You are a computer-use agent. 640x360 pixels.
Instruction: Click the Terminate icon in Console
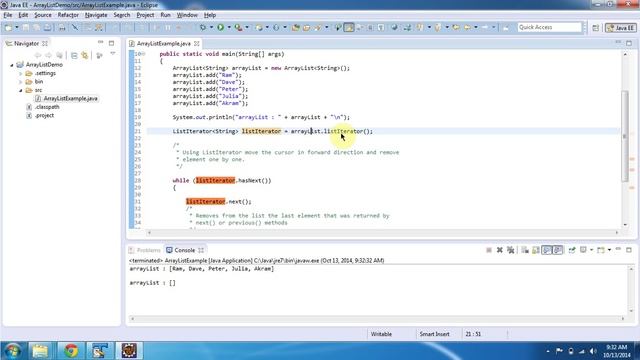(489, 250)
